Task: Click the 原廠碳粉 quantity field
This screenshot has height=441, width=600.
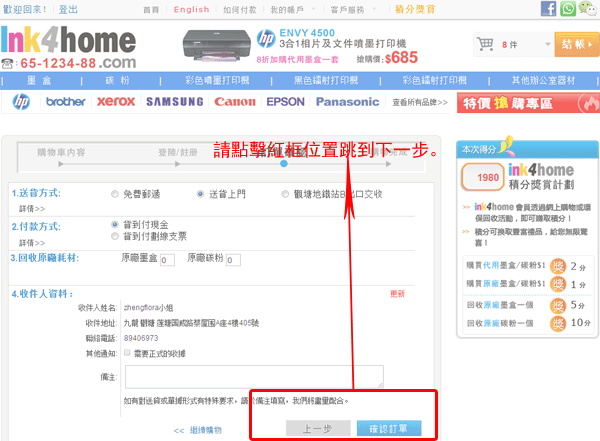Action: [x=233, y=260]
